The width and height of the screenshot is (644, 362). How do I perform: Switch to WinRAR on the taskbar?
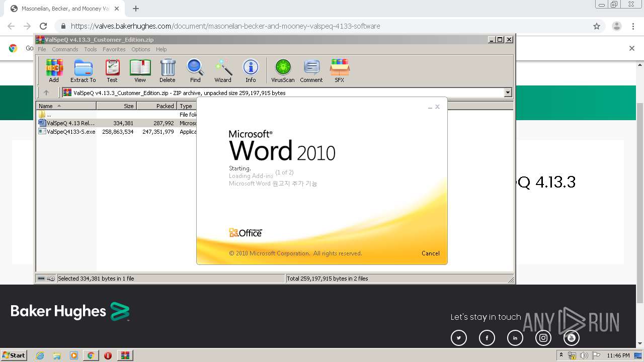pos(125,355)
